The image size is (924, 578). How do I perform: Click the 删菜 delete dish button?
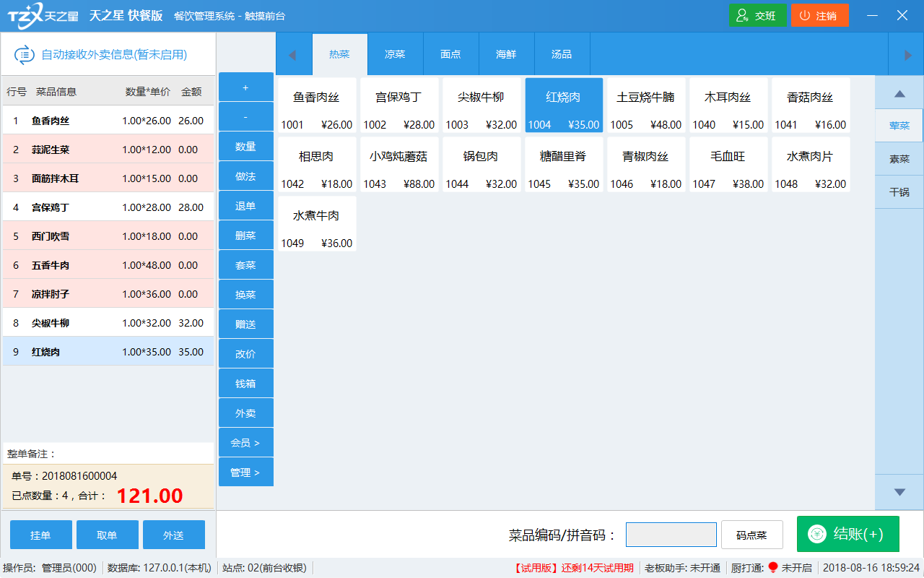point(245,235)
